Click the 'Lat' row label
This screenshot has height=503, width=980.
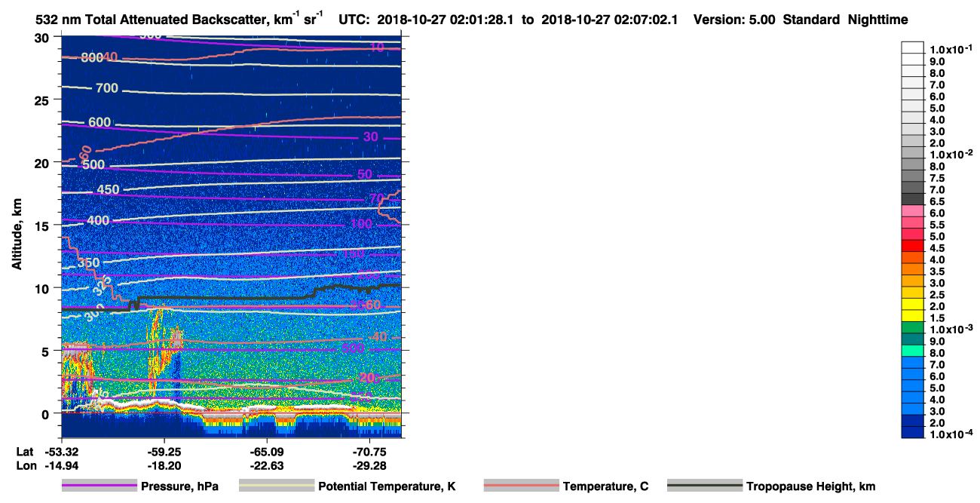[25, 452]
